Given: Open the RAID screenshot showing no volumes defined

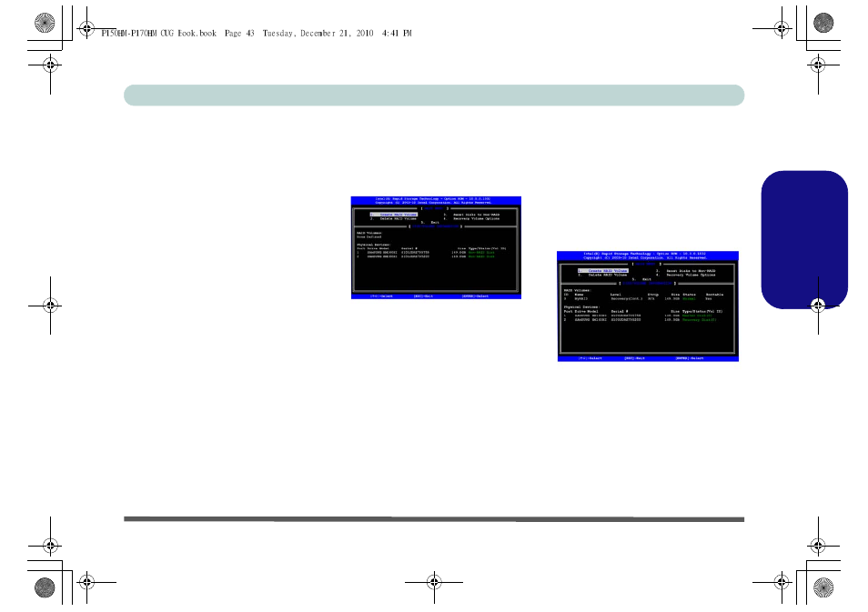Looking at the screenshot, I should (x=436, y=247).
